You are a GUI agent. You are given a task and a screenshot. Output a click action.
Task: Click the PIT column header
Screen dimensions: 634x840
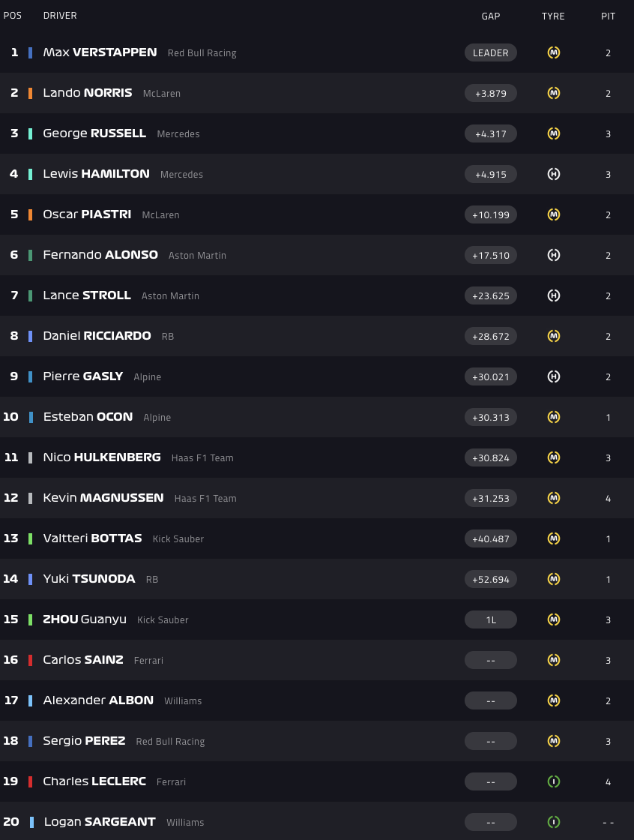[608, 16]
